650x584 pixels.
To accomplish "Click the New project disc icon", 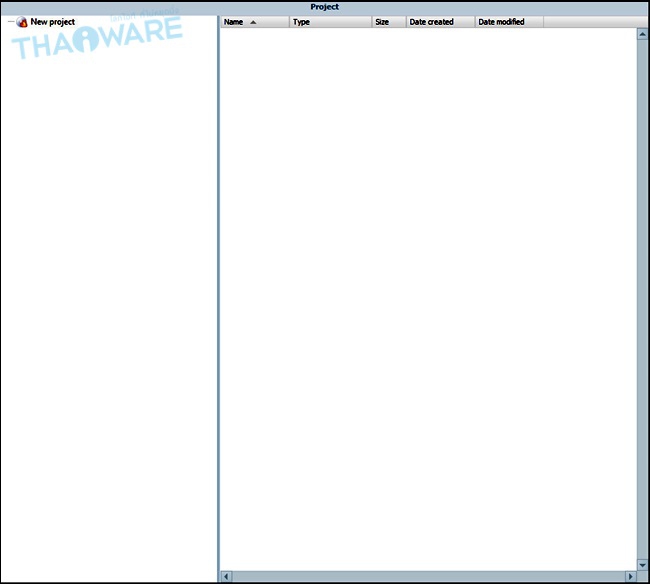I will point(22,22).
